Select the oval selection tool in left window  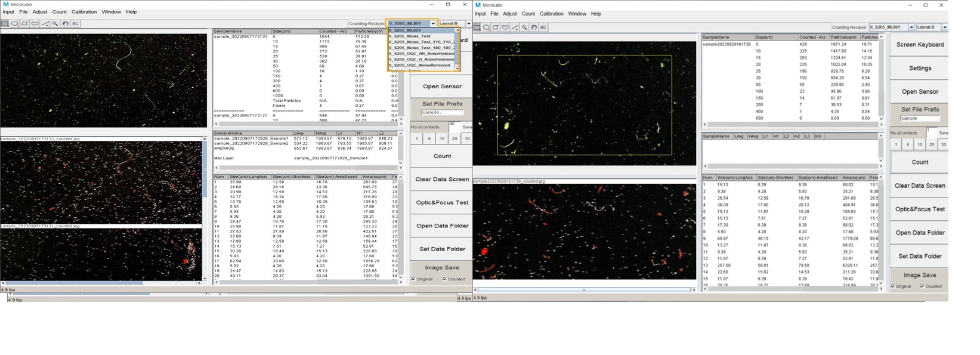pyautogui.click(x=15, y=24)
